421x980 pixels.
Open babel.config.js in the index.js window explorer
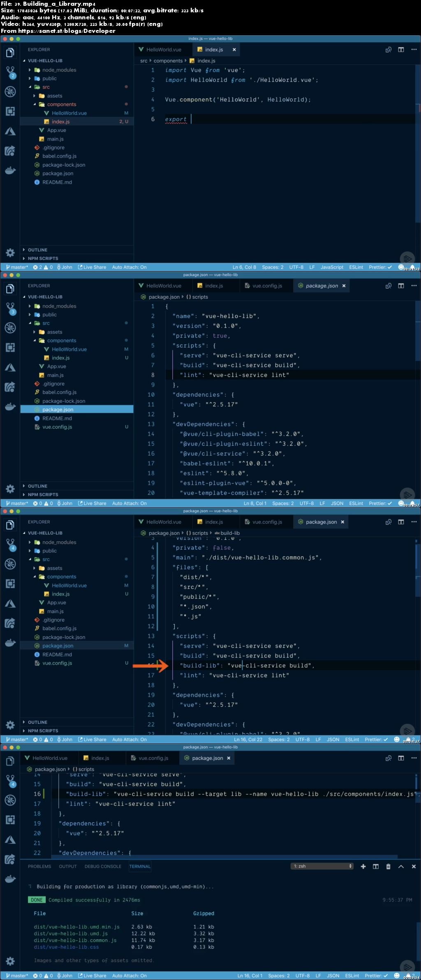pos(59,156)
